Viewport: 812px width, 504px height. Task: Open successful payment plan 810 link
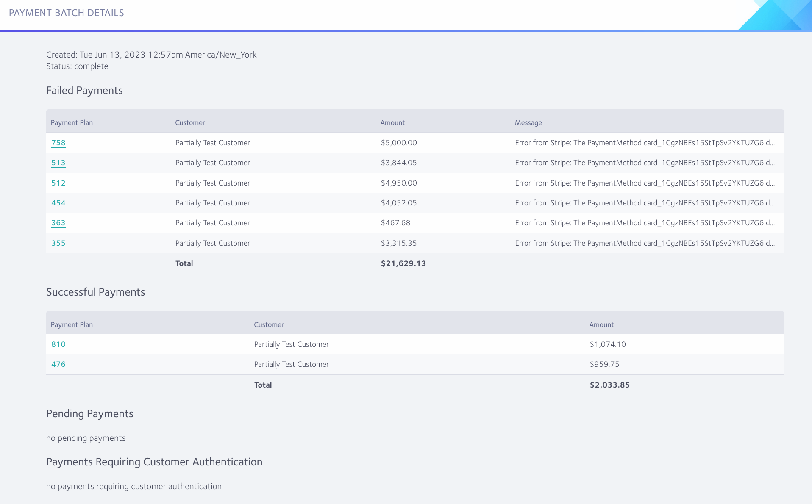click(x=58, y=344)
